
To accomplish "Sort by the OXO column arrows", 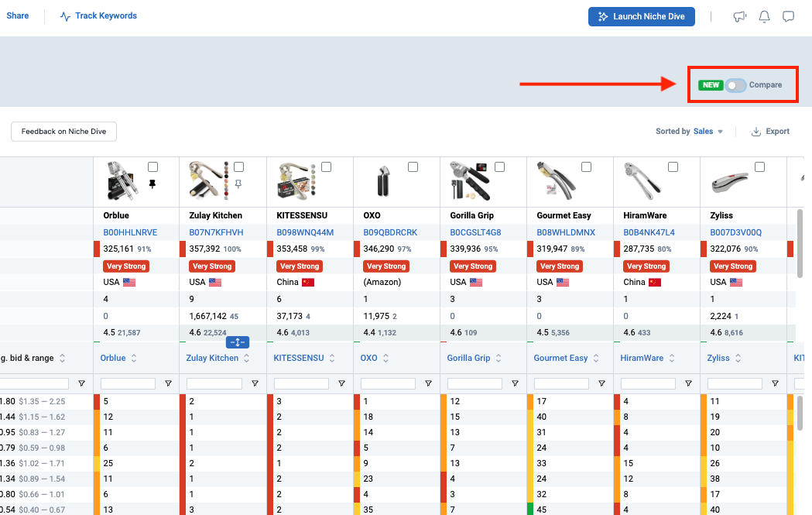I will [385, 358].
